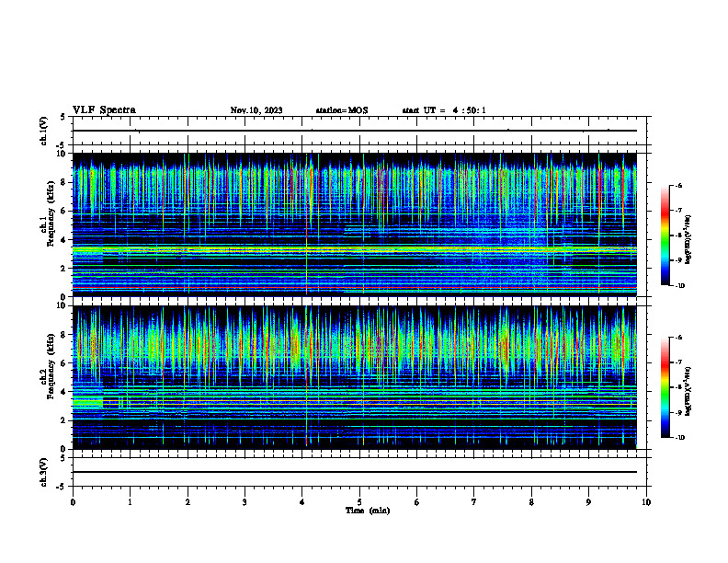Click the '9' tick on the time axis
This screenshot has width=728, height=563.
588,502
